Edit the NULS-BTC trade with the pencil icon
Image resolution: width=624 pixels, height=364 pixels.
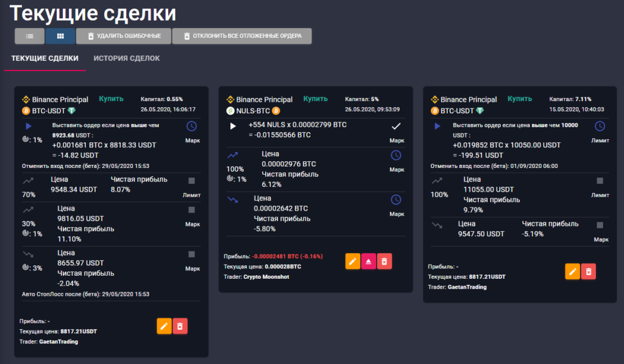pos(352,261)
